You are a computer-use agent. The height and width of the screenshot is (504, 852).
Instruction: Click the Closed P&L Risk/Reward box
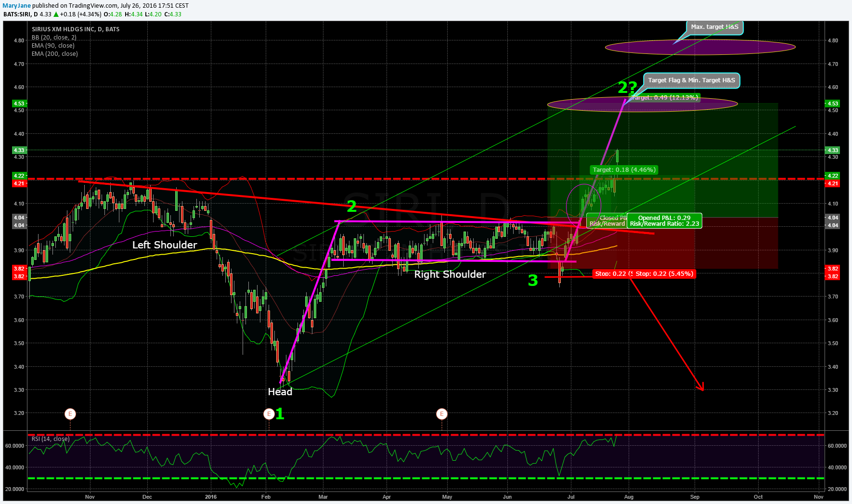(x=607, y=221)
